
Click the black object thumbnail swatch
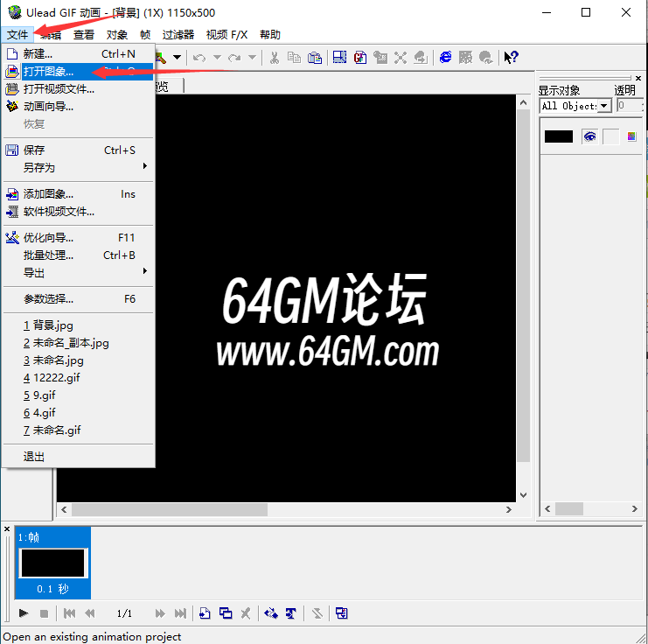[x=558, y=136]
